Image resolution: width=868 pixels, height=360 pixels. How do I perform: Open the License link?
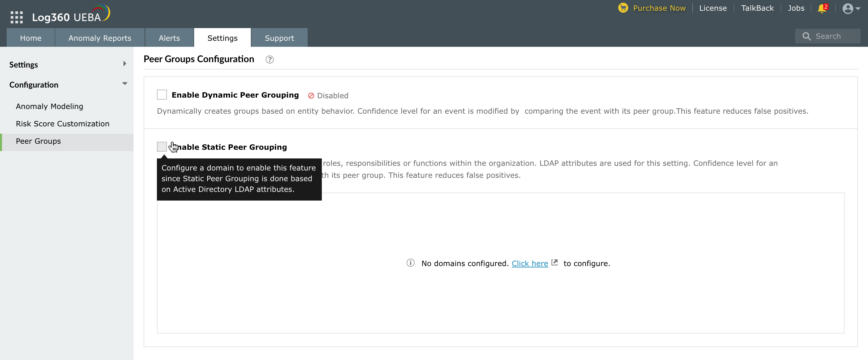pos(713,8)
